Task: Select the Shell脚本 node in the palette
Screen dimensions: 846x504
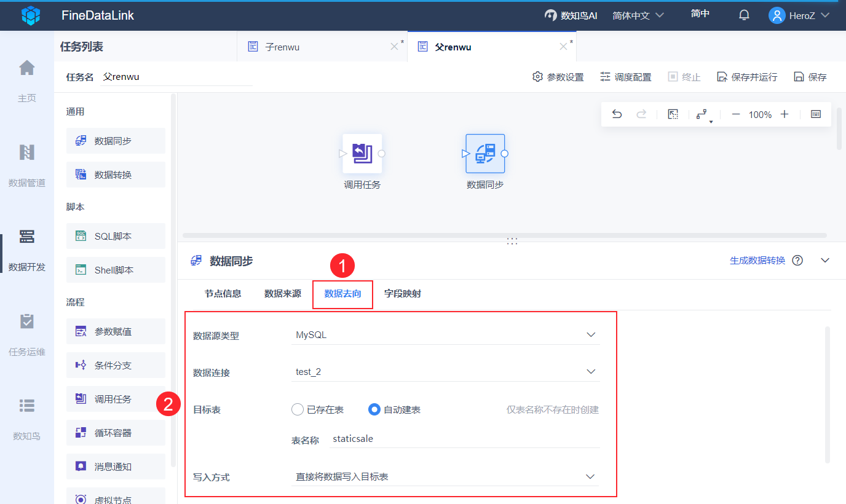Action: click(x=116, y=270)
